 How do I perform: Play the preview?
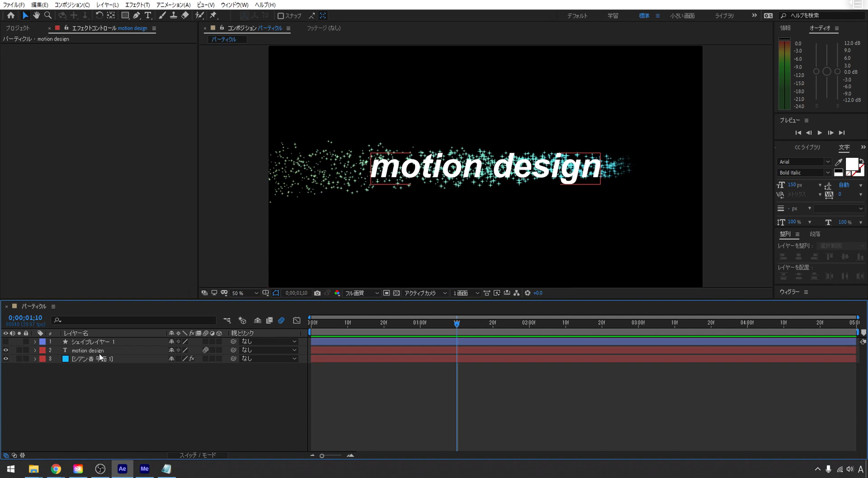820,133
